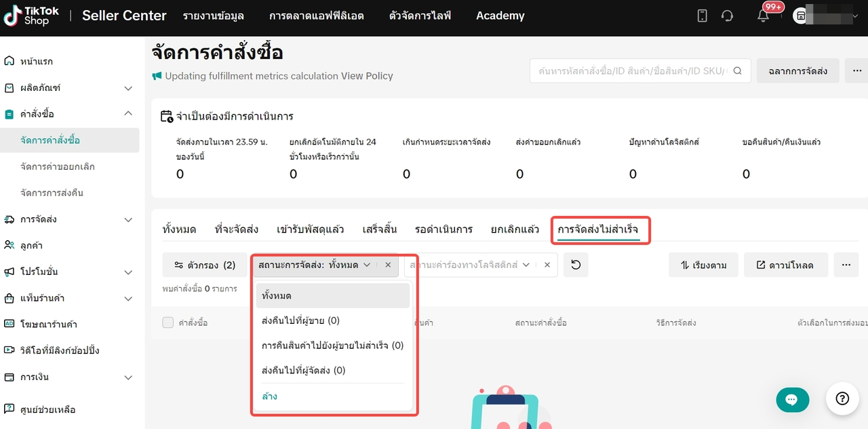The height and width of the screenshot is (429, 868).
Task: Click the ล้าง link in dropdown
Action: [x=269, y=396]
